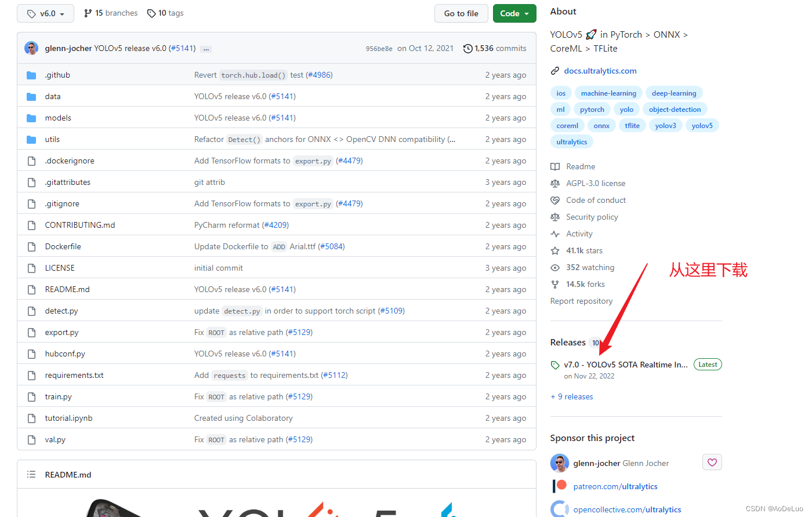Open the val.py file
The height and width of the screenshot is (517, 812).
55,439
